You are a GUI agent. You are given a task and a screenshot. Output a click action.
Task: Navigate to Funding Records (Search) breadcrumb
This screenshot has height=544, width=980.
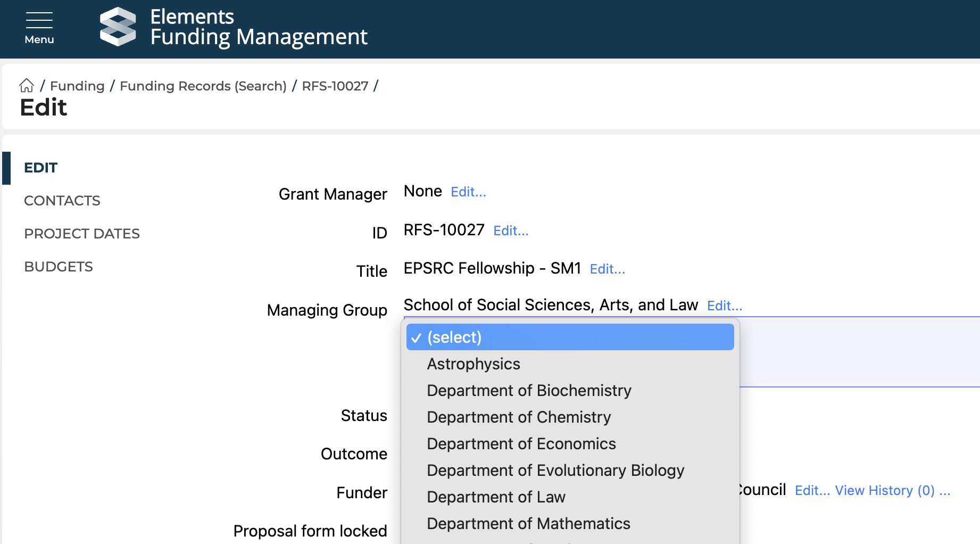(203, 86)
